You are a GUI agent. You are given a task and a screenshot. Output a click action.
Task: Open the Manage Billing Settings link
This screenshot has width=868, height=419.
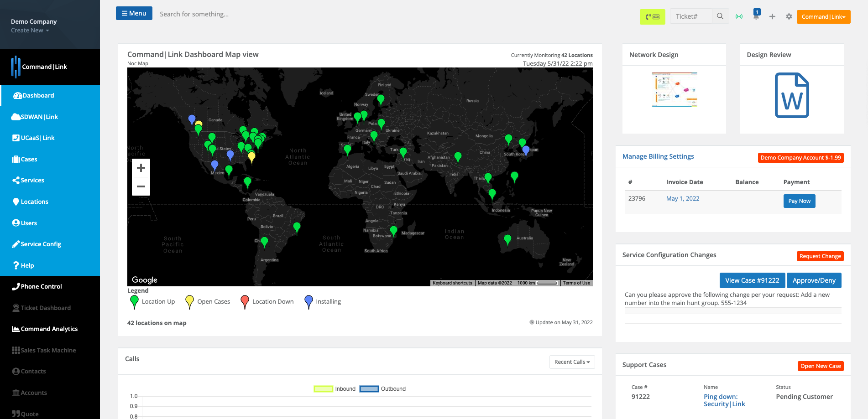[658, 156]
